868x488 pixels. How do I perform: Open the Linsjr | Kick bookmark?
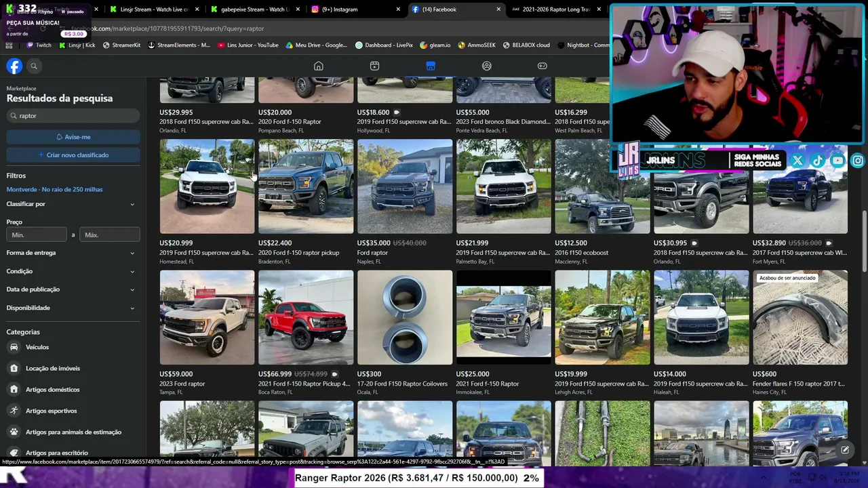click(77, 45)
